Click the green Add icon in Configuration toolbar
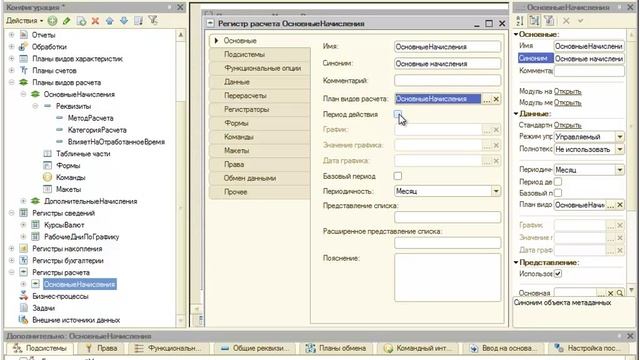The height and width of the screenshot is (360, 640). (52, 20)
